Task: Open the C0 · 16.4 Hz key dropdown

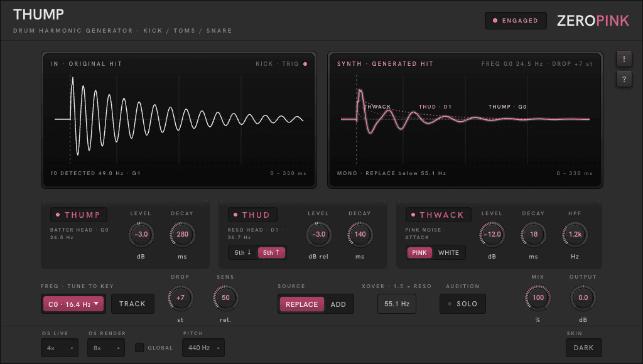Action: point(73,304)
